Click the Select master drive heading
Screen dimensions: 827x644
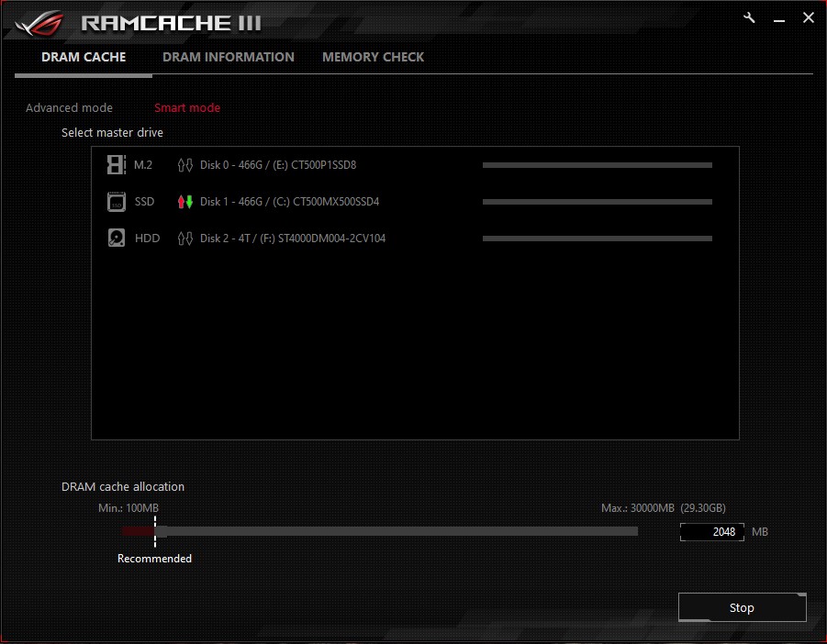click(112, 133)
